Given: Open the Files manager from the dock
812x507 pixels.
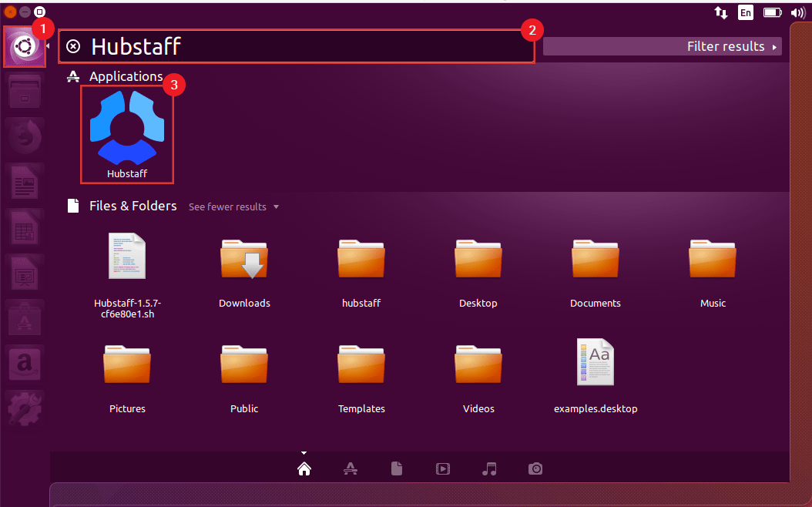Looking at the screenshot, I should [23, 92].
